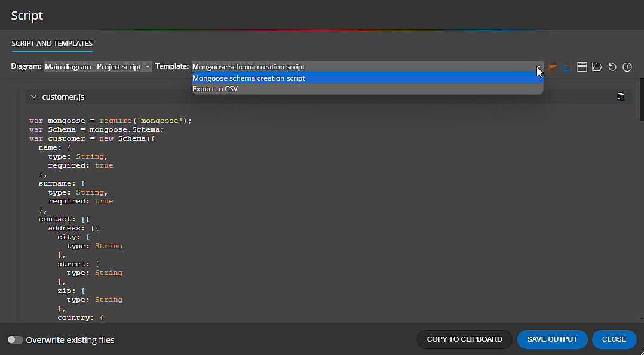Viewport: 644px width, 355px height.
Task: Click the circular refresh arrow icon
Action: tap(612, 67)
